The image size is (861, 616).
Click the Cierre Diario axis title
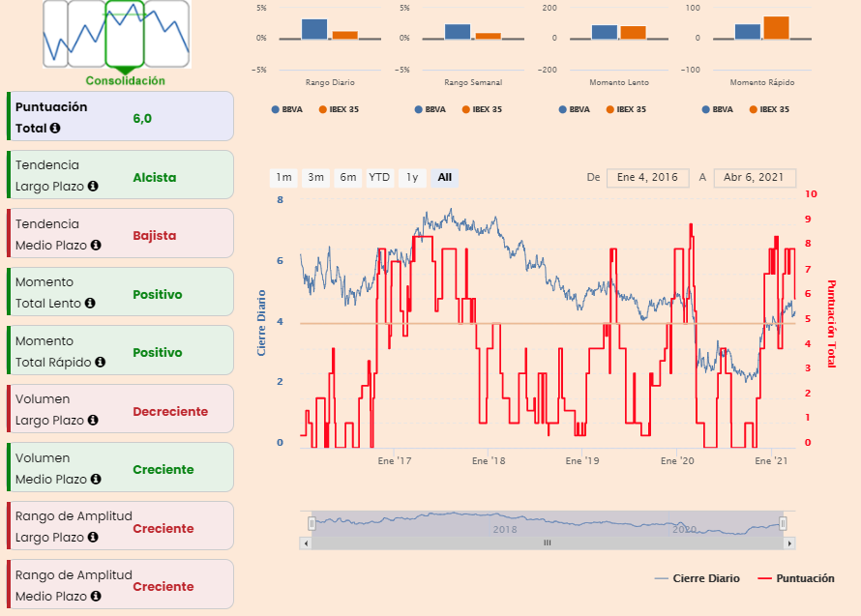(261, 323)
